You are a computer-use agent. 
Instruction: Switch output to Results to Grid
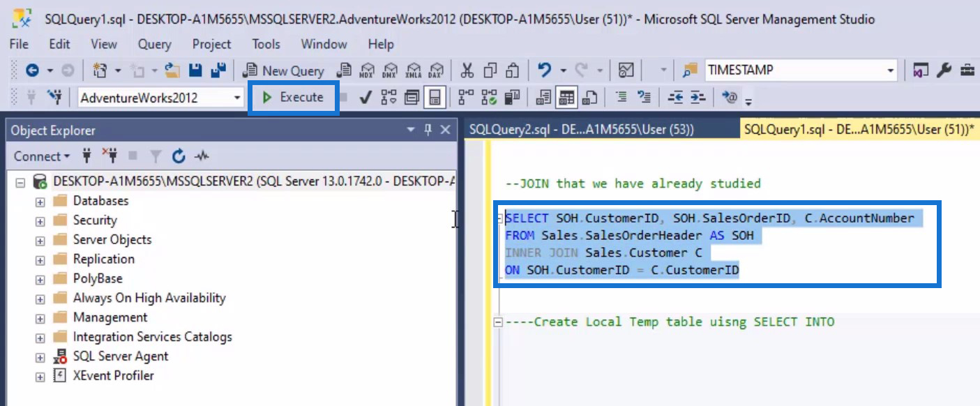tap(565, 97)
